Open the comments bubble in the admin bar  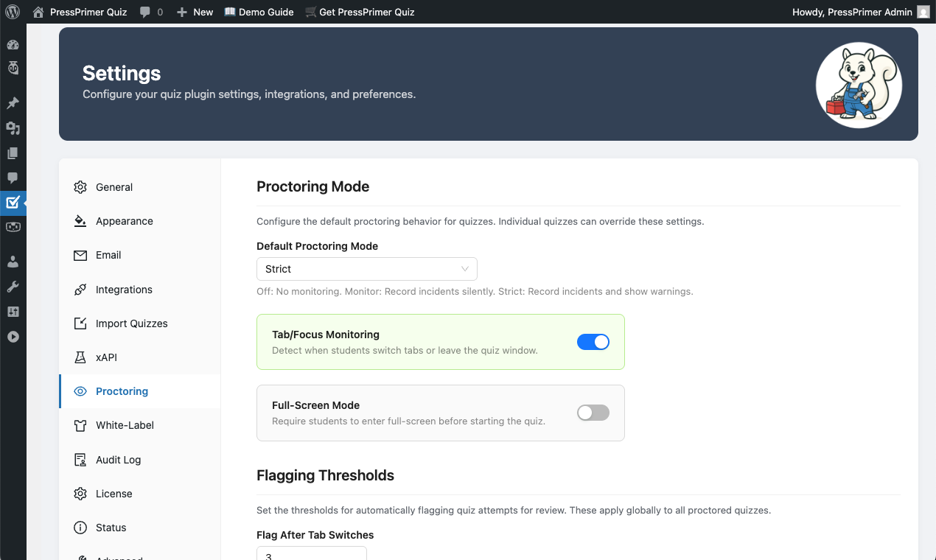(151, 12)
